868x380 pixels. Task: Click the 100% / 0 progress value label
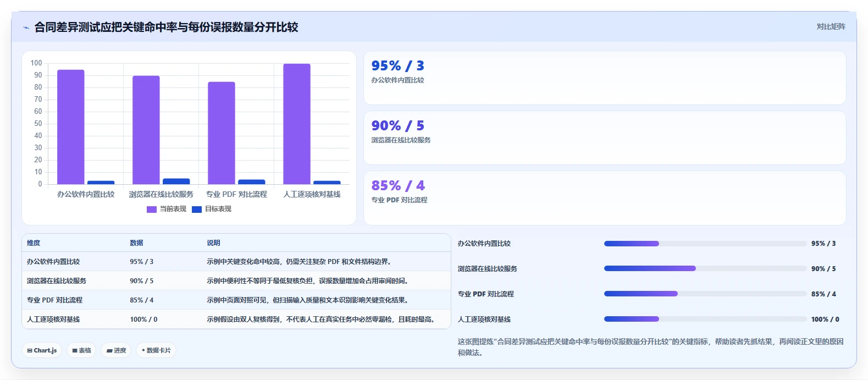825,320
